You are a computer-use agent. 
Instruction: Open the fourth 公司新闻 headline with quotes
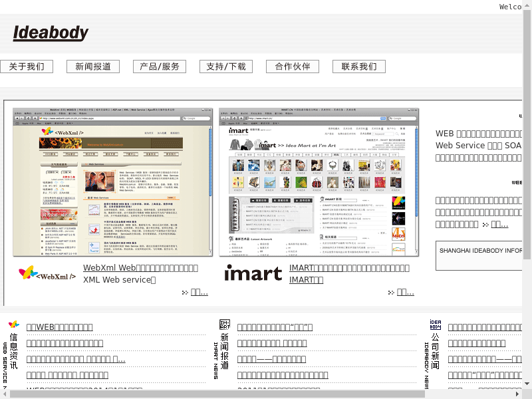click(485, 375)
